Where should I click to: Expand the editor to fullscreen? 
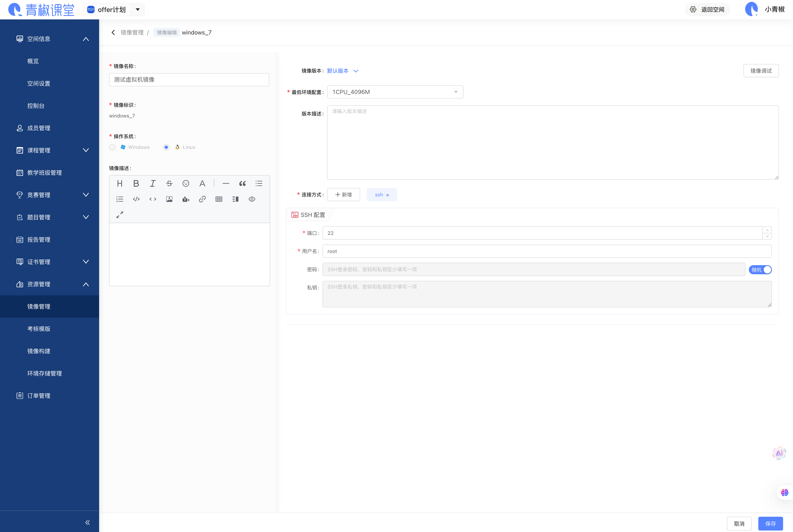point(120,215)
